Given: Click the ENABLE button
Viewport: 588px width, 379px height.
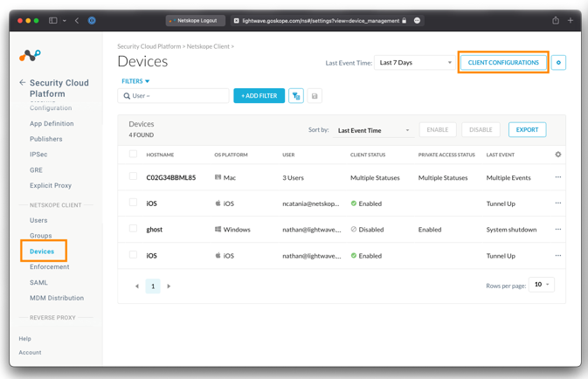Looking at the screenshot, I should (438, 130).
